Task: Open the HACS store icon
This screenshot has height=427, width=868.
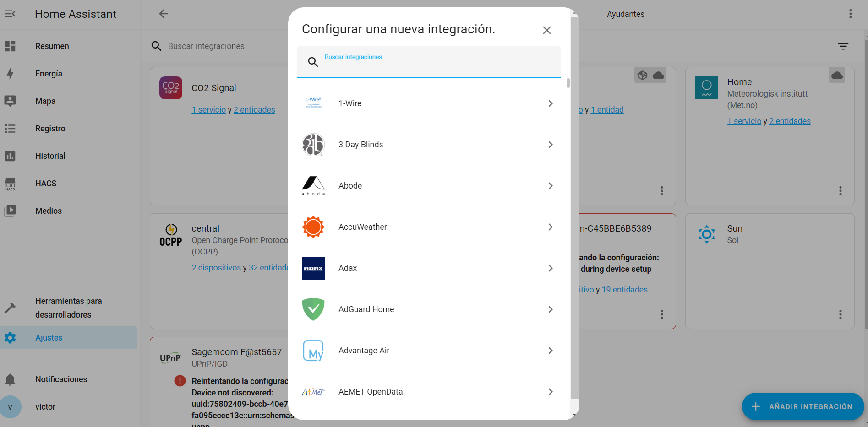Action: click(10, 184)
